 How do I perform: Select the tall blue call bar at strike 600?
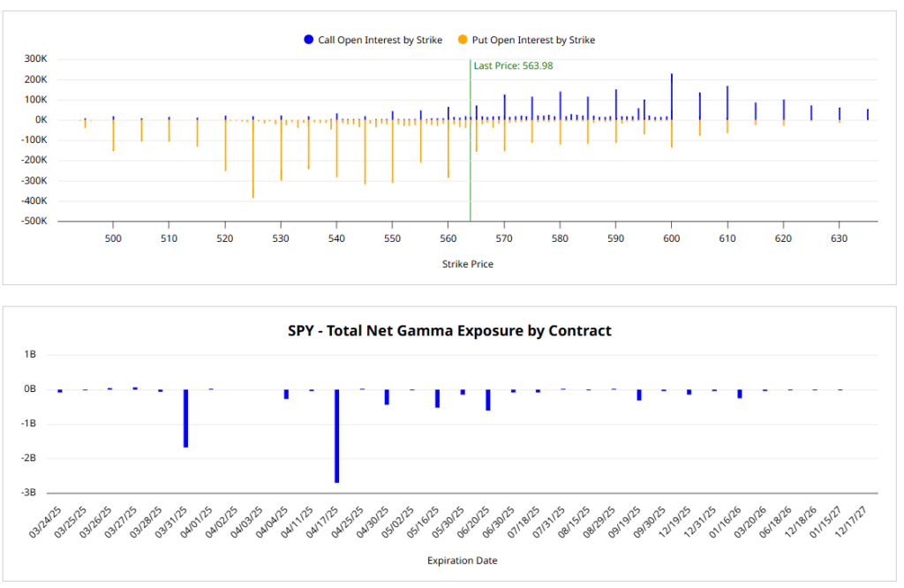671,96
